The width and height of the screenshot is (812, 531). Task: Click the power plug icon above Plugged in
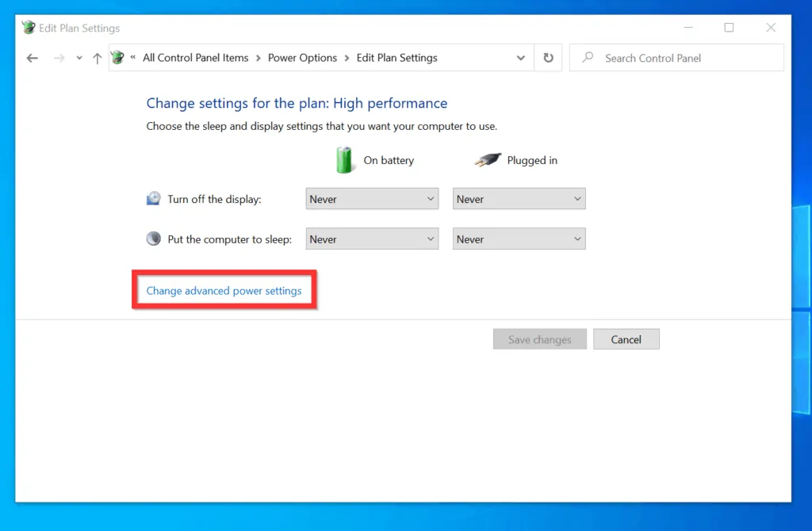pos(488,159)
